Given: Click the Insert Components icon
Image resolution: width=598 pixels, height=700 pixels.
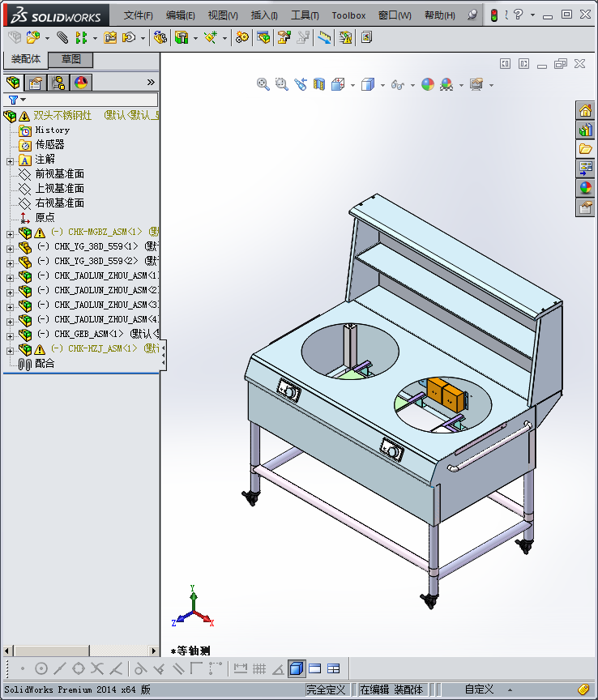Looking at the screenshot, I should coord(33,37).
